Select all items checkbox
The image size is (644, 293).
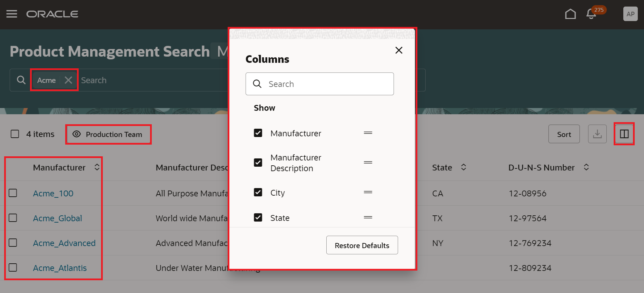click(15, 134)
